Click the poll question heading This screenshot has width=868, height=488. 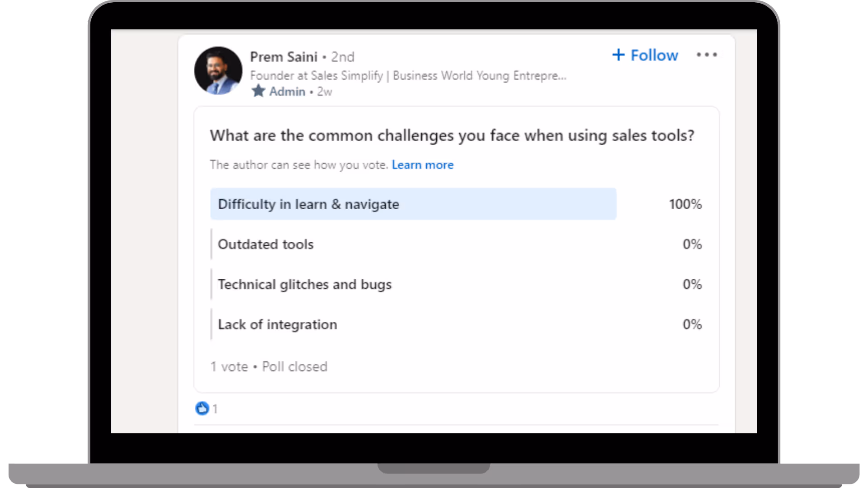coord(452,136)
